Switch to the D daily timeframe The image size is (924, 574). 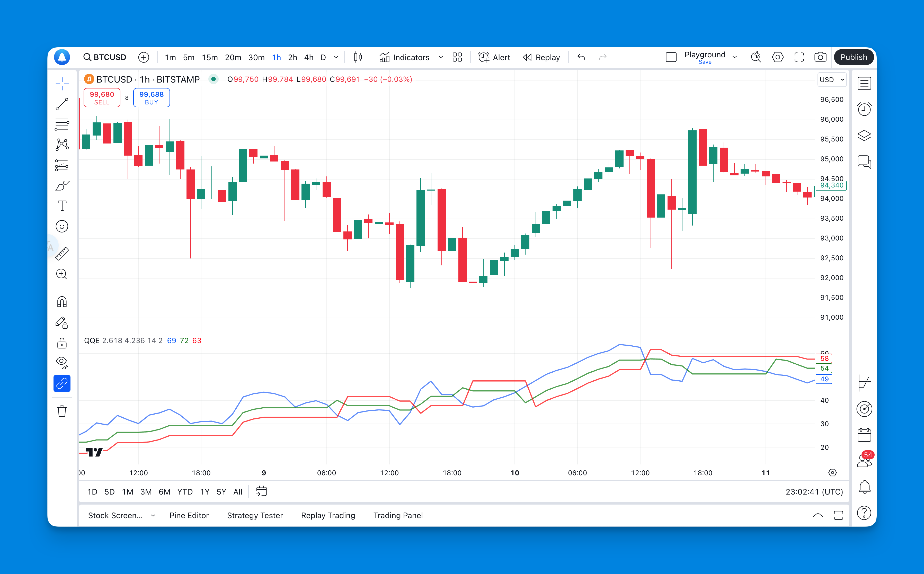click(323, 57)
